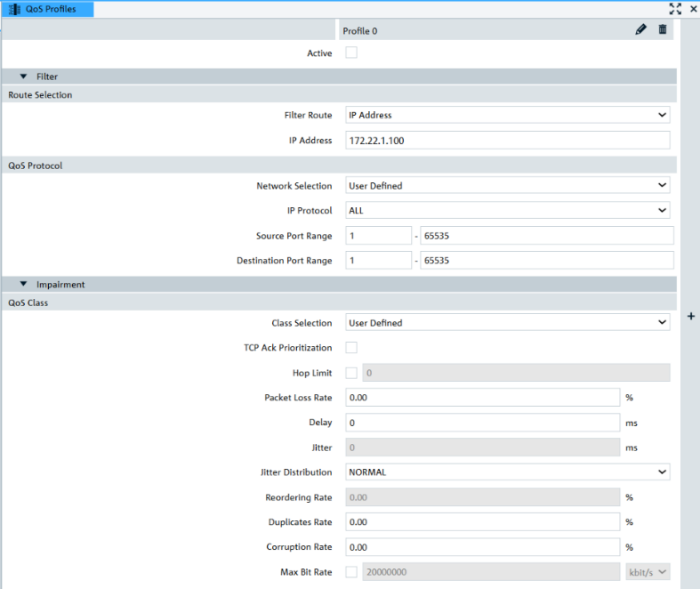The image size is (700, 589).
Task: Click the QoS Profiles tab icon
Action: coord(14,9)
